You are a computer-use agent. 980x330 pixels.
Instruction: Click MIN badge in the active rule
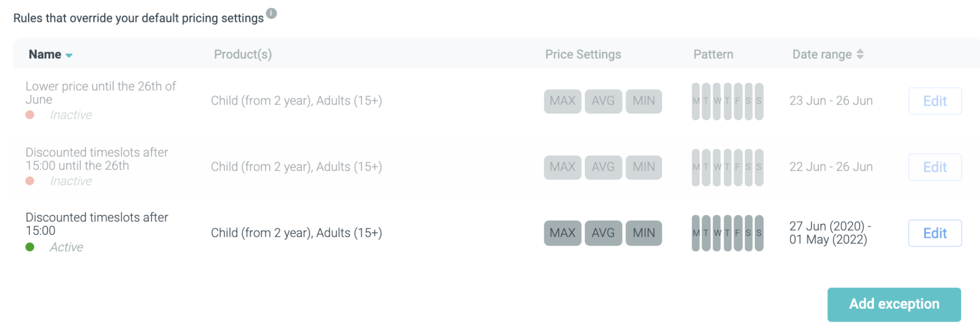tap(644, 233)
